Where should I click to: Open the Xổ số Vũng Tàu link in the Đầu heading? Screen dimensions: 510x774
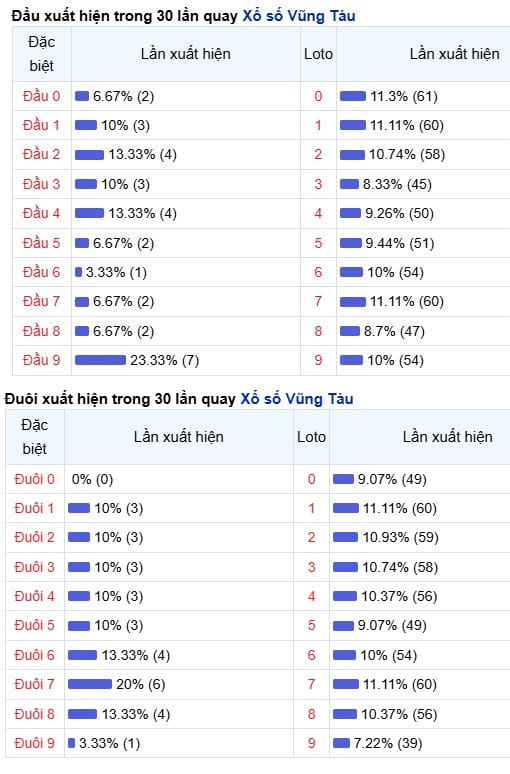(x=299, y=16)
